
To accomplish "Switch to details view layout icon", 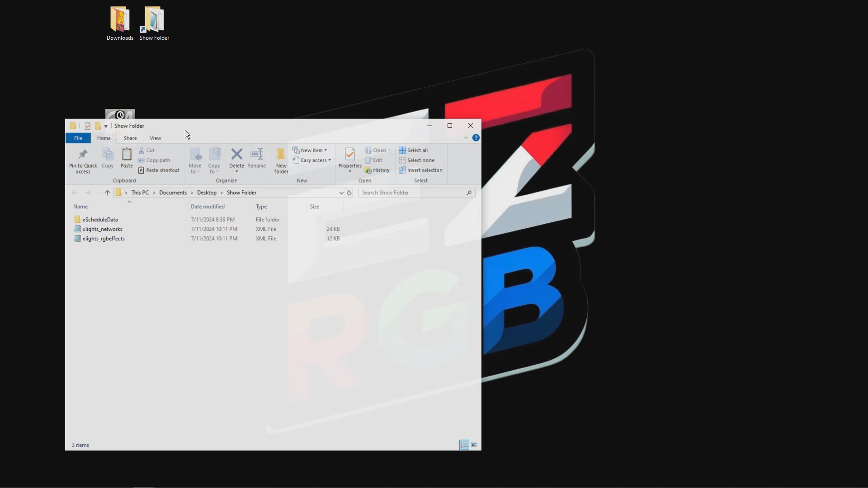I will click(x=464, y=445).
